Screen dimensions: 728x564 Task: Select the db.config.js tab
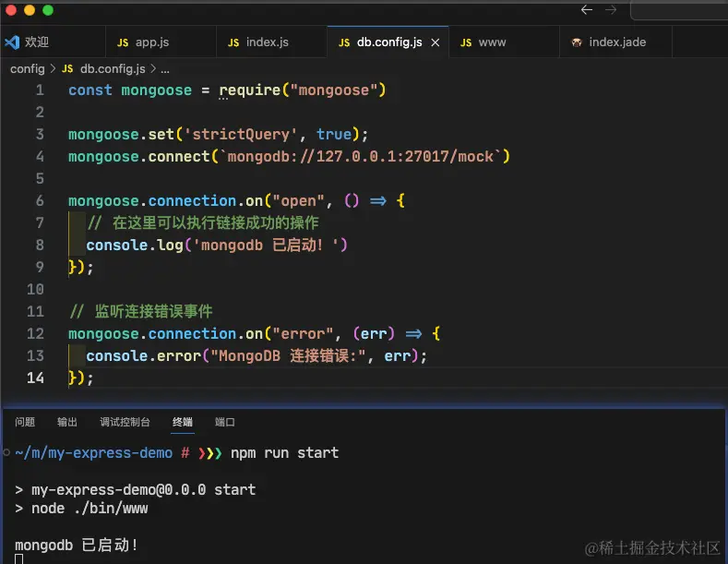pos(388,42)
